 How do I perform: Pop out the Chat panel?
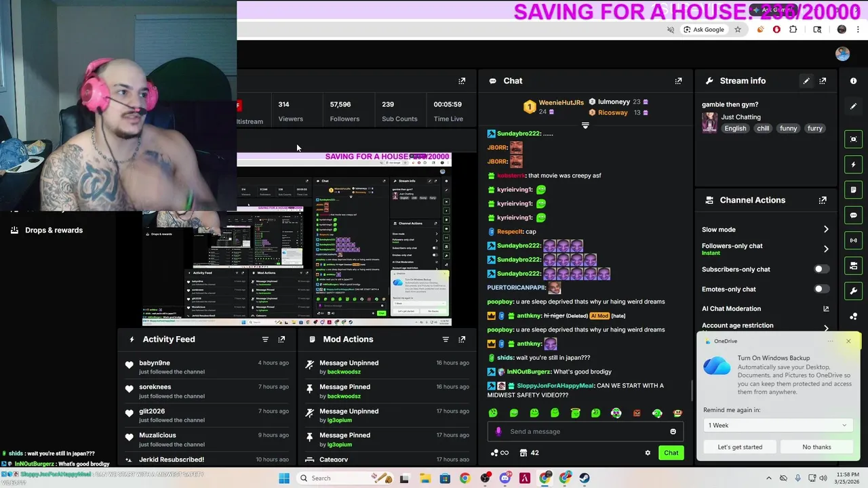678,81
